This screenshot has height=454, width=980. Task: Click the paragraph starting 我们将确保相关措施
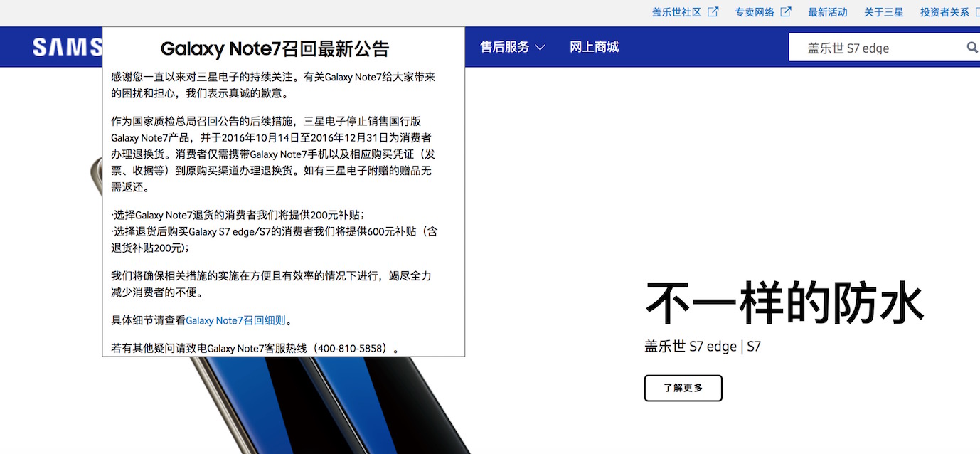point(271,284)
